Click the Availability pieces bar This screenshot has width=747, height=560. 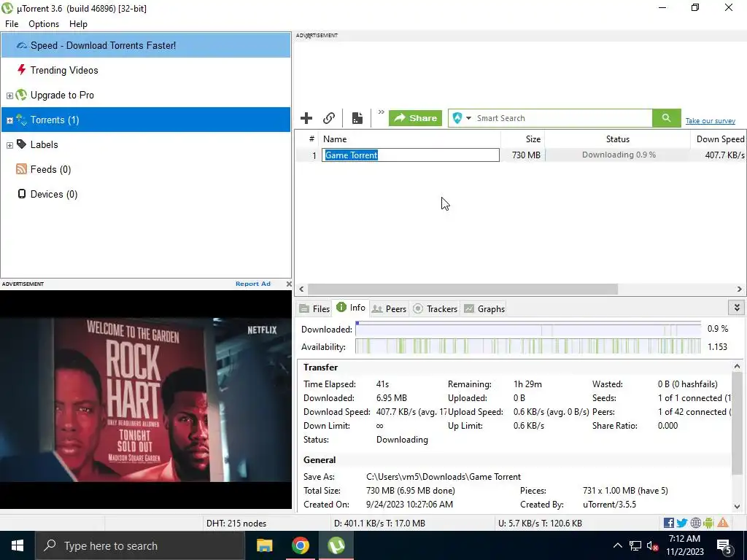528,346
